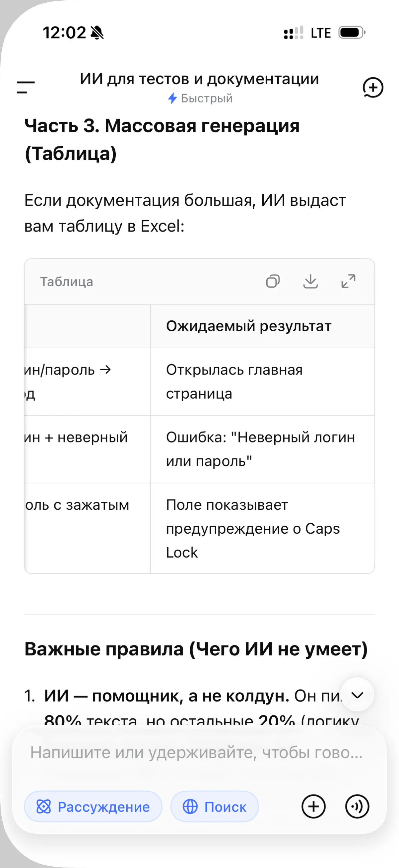Viewport: 399px width, 868px height.
Task: Tap list item ИИ — помощник, а не колдун
Action: [167, 695]
